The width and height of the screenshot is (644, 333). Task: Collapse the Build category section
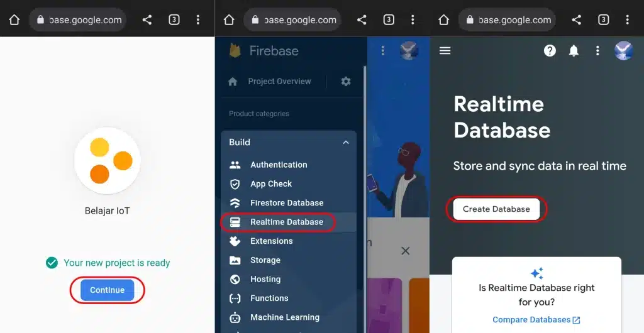[345, 143]
